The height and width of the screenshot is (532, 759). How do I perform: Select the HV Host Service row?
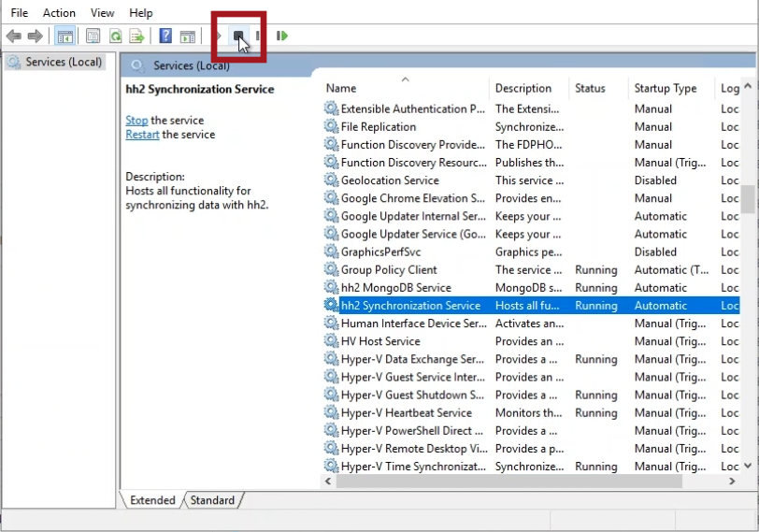(x=531, y=341)
